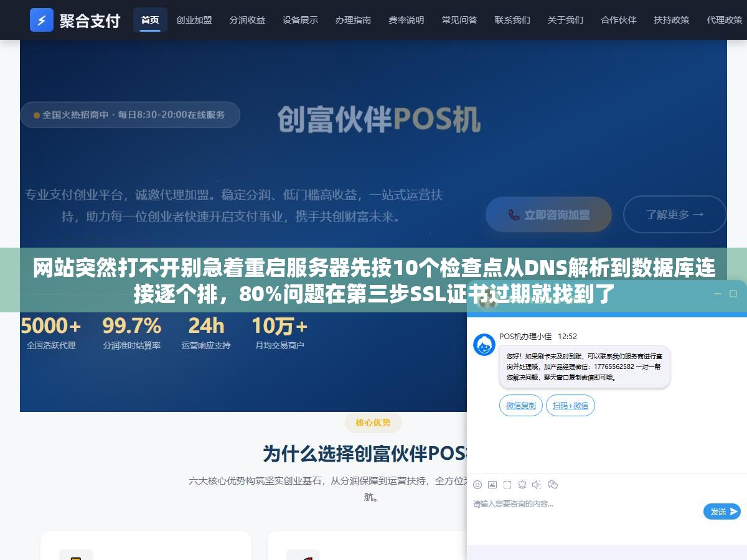Click the 了解更多 button
This screenshot has height=560, width=747.
(675, 215)
